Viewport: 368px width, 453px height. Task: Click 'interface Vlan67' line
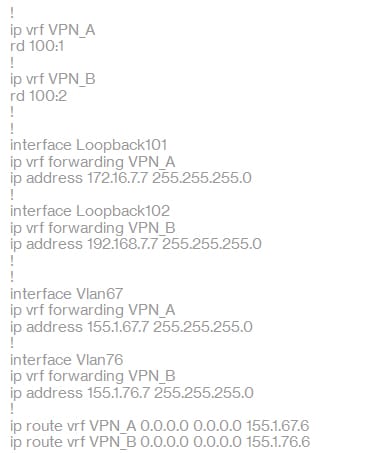(67, 294)
